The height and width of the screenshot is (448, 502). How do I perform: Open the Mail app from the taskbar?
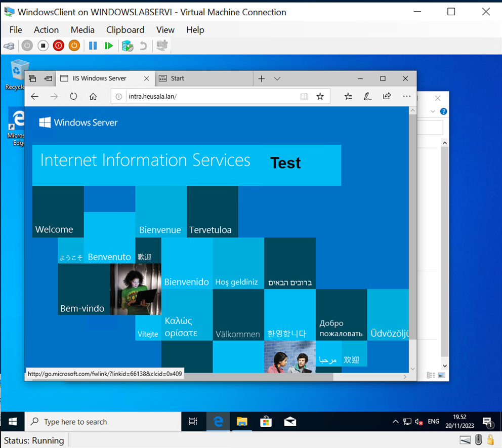click(289, 421)
